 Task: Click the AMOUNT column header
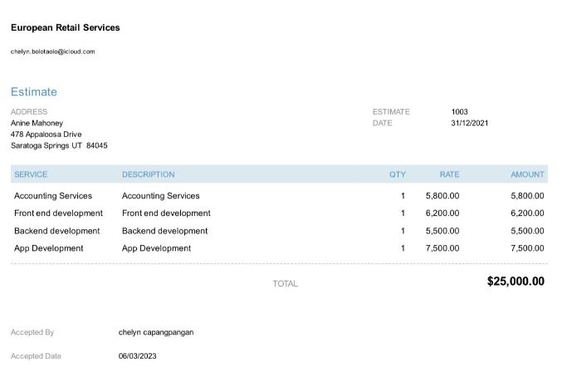tap(527, 174)
